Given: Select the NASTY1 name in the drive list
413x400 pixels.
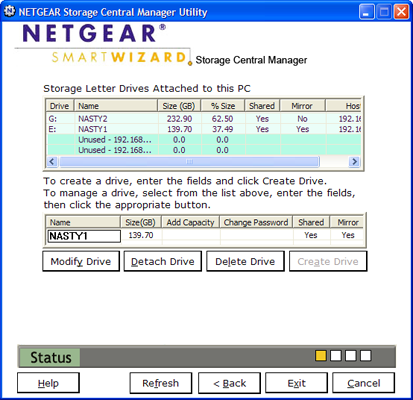Looking at the screenshot, I should click(93, 129).
